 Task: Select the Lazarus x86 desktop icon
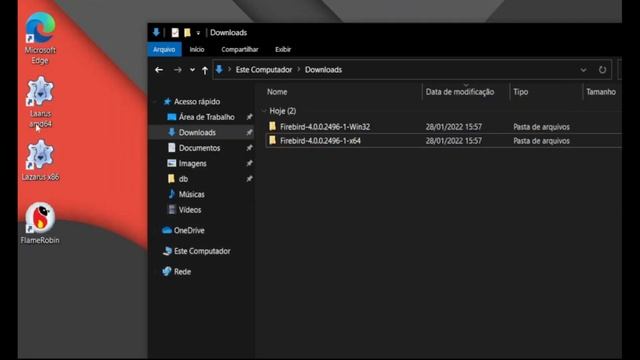pos(40,160)
